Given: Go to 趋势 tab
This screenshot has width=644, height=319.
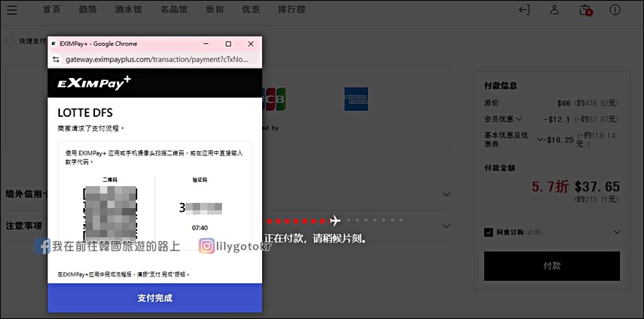Looking at the screenshot, I should click(88, 9).
